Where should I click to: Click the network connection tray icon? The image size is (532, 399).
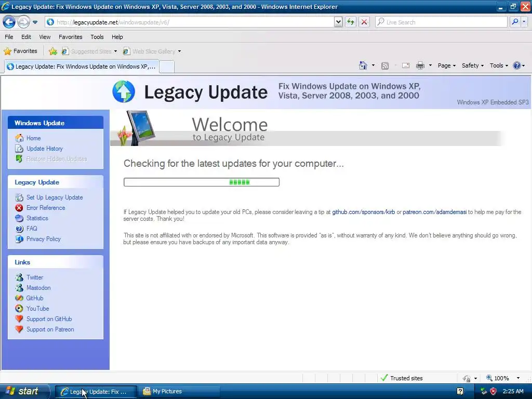[484, 391]
